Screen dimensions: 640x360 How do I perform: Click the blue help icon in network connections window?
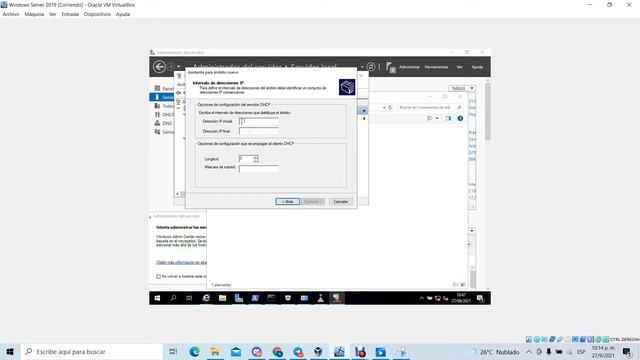[460, 118]
